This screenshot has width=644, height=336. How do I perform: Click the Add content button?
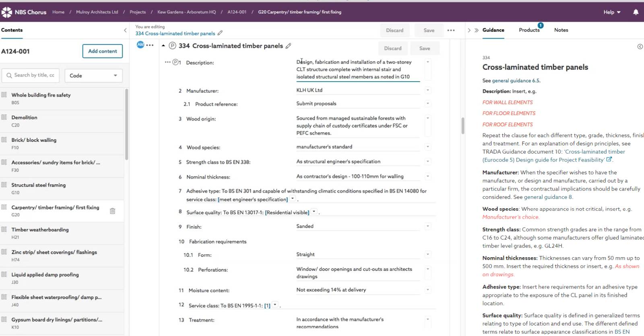[x=103, y=51]
